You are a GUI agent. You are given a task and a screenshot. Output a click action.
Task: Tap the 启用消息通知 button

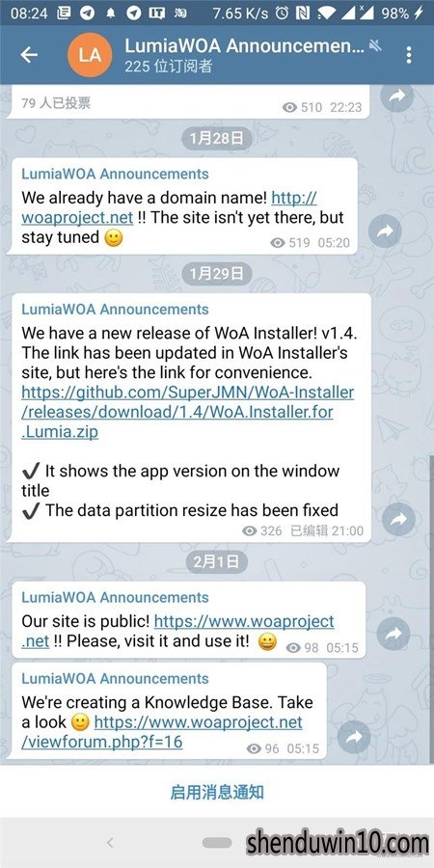[x=217, y=792]
